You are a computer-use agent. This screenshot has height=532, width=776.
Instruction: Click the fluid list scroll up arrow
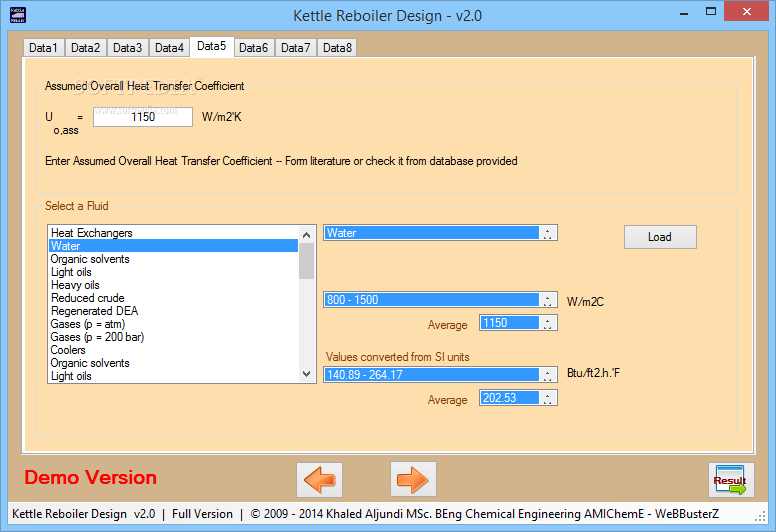pos(306,235)
